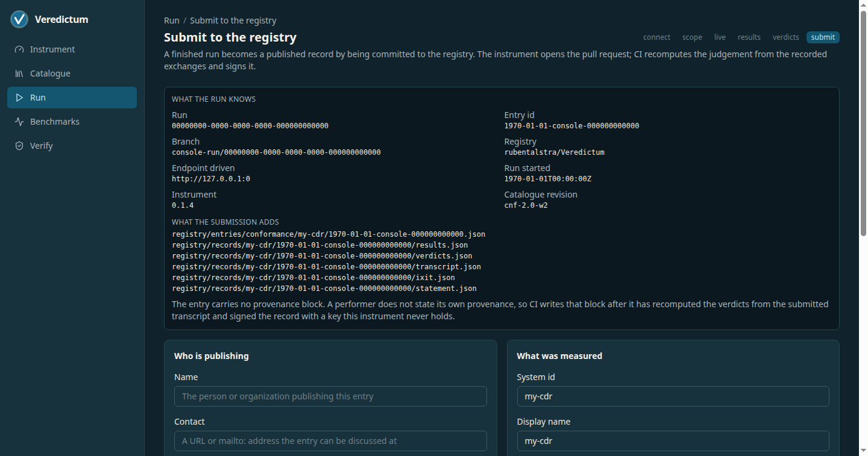Switch to the scope step
This screenshot has height=456, width=868.
pyautogui.click(x=692, y=37)
